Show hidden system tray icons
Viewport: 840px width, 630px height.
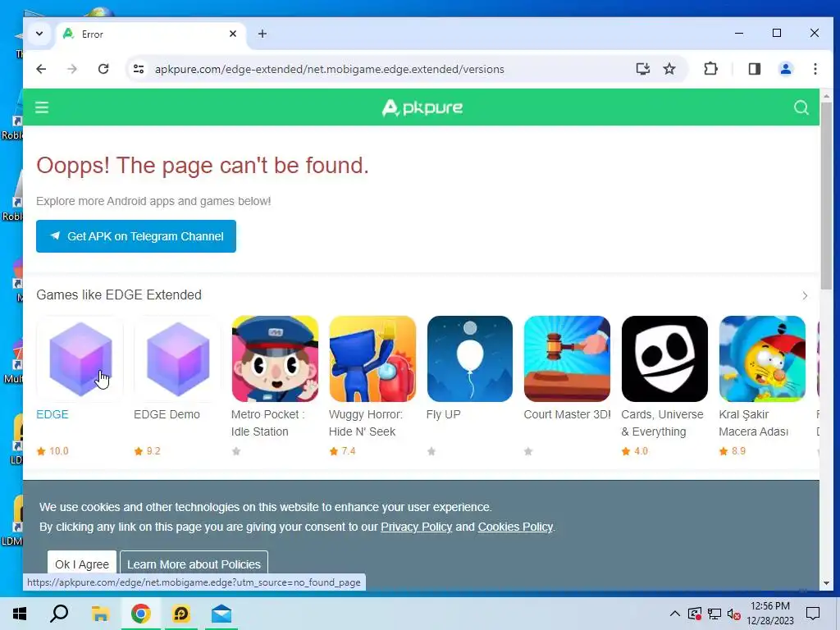tap(675, 614)
